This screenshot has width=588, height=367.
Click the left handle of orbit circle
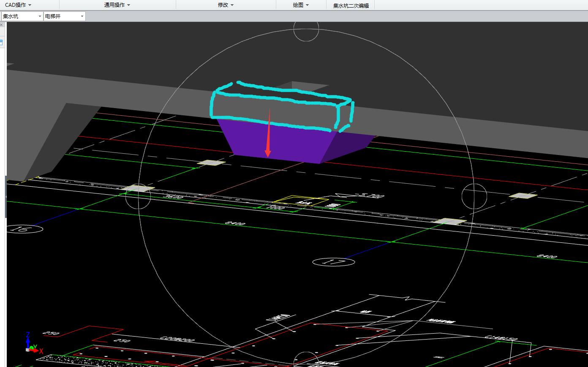pos(139,196)
